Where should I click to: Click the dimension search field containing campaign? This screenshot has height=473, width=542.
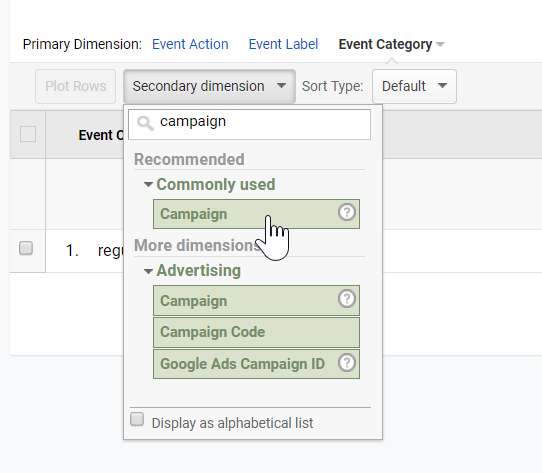(x=250, y=124)
